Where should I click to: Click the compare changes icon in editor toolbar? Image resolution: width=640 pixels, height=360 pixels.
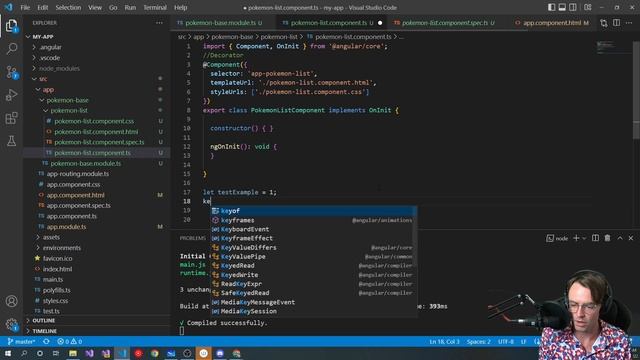(604, 23)
